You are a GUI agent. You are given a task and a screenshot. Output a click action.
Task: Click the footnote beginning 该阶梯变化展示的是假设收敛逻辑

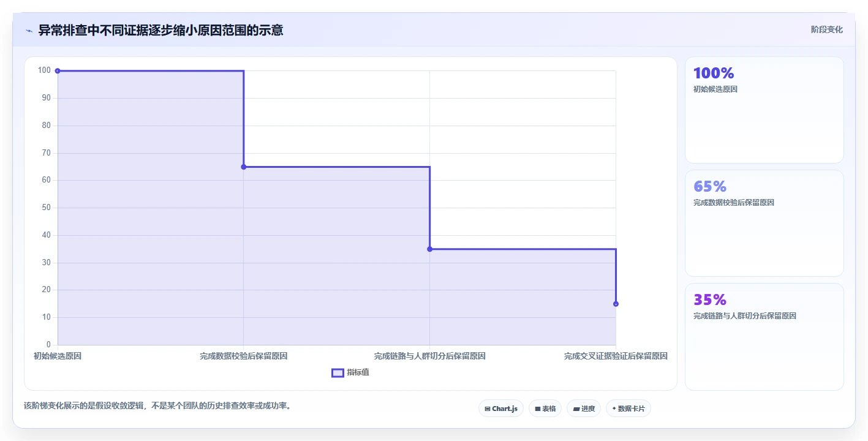(156, 405)
